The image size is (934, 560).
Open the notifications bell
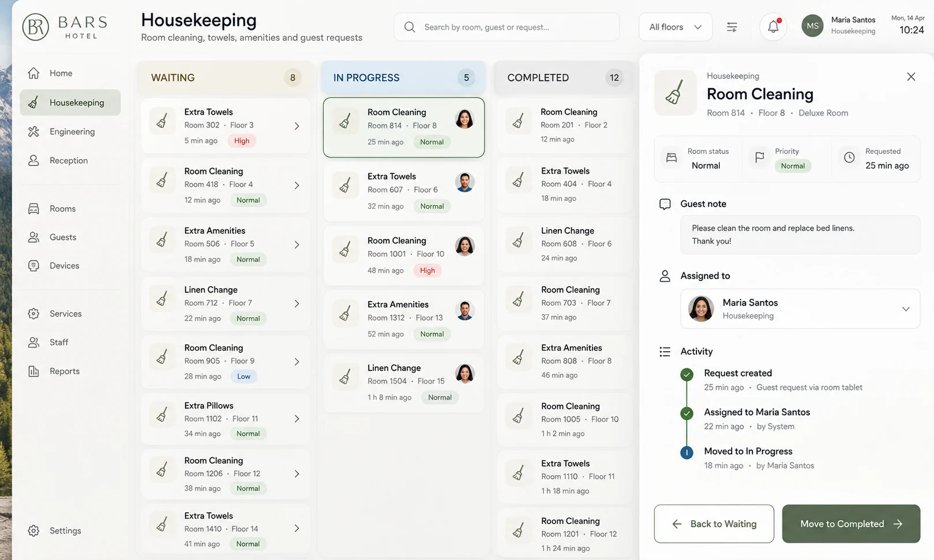tap(773, 27)
